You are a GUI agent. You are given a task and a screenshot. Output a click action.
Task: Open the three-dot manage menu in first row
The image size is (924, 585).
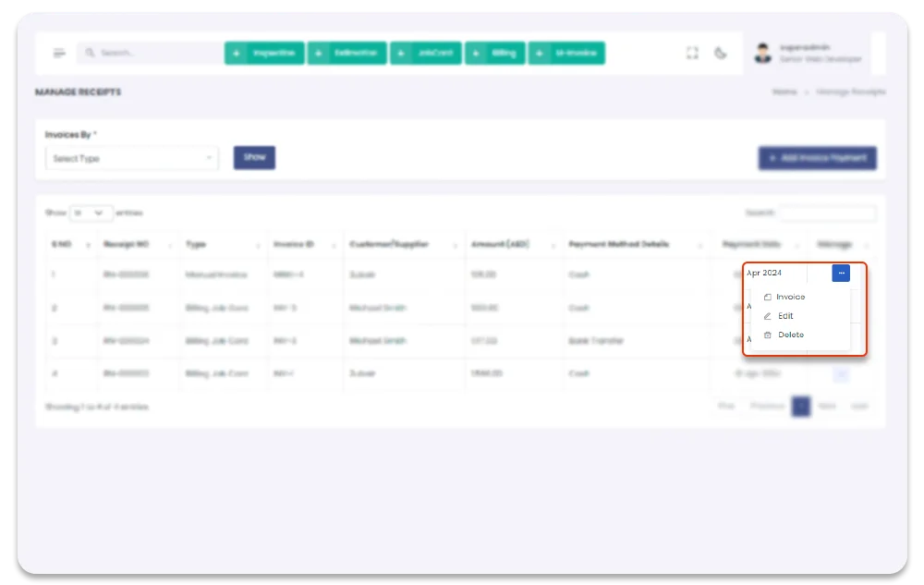pos(841,274)
